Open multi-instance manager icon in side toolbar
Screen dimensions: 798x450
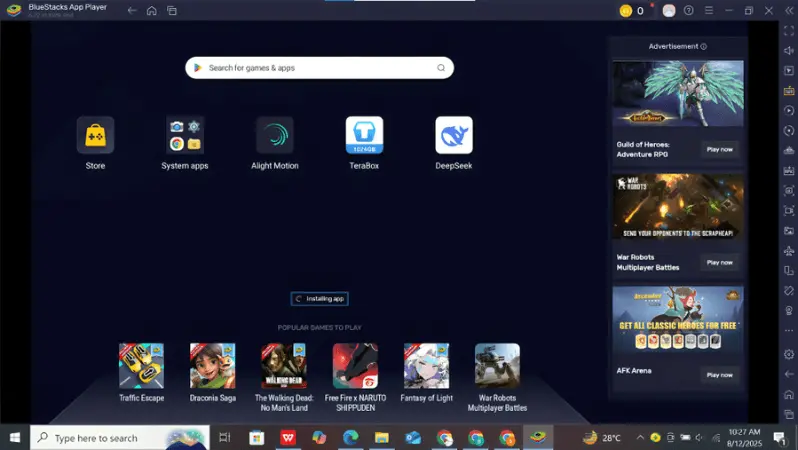pos(789,151)
